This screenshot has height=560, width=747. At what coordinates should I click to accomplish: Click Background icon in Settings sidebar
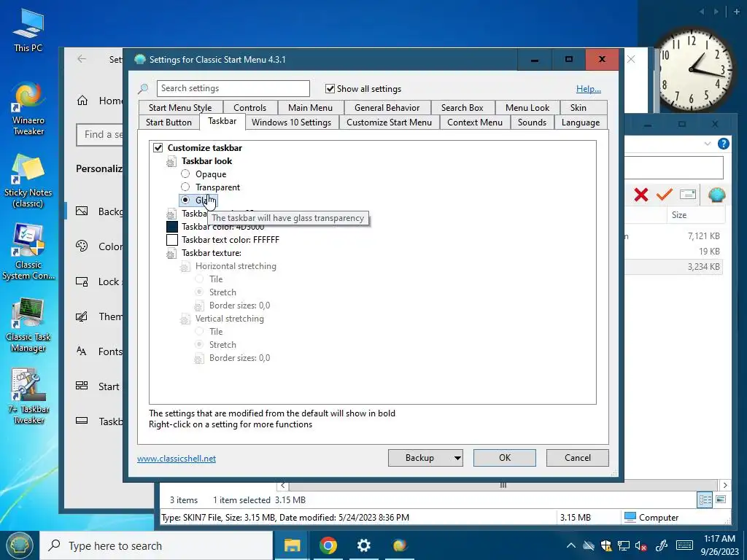pyautogui.click(x=82, y=211)
